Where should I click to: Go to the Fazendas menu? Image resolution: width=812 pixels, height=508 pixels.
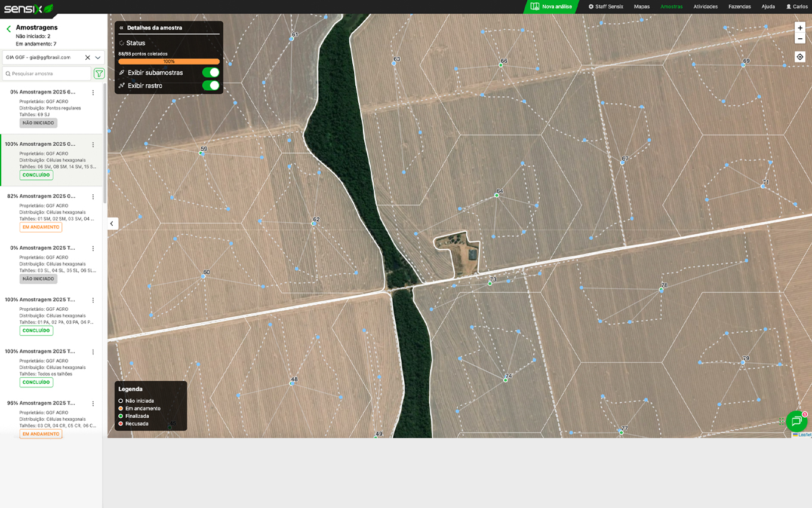[x=739, y=7]
